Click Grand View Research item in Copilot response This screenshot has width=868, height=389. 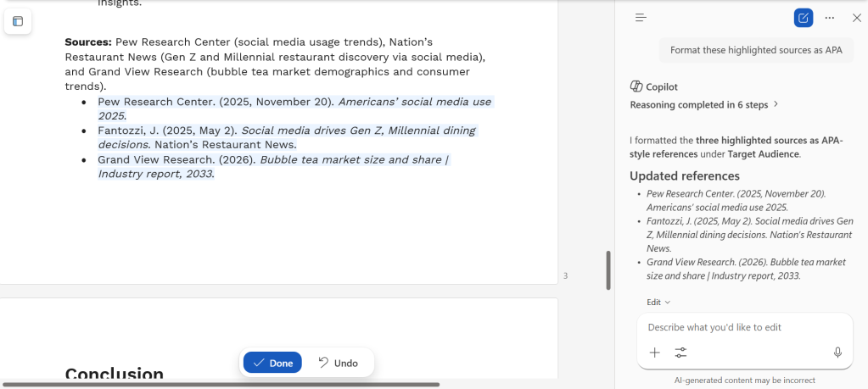(746, 269)
